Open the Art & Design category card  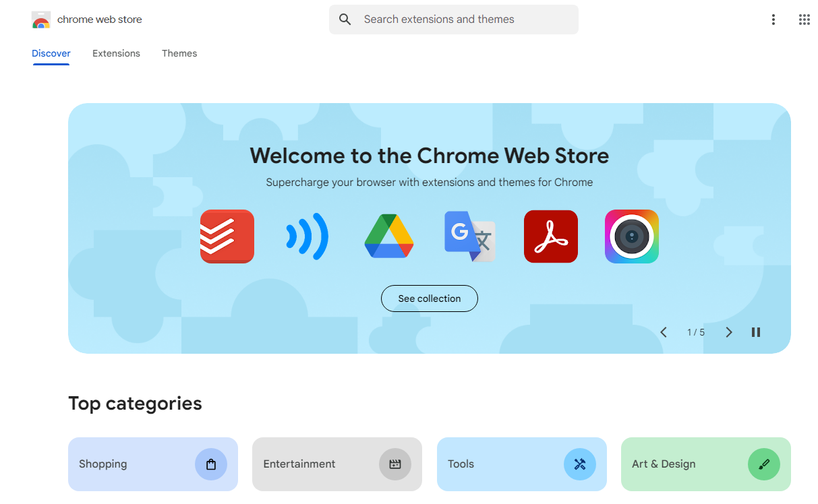(x=706, y=464)
